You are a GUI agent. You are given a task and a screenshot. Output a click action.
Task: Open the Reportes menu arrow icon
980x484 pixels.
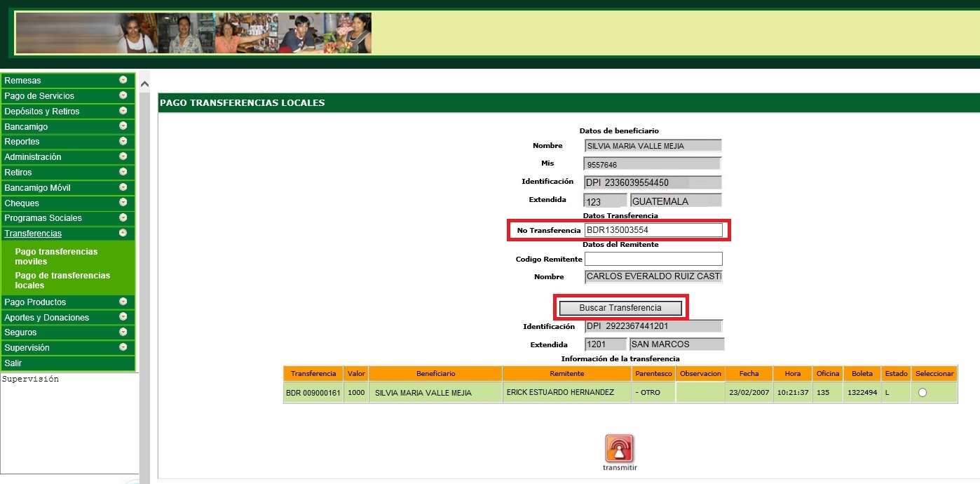tap(123, 142)
